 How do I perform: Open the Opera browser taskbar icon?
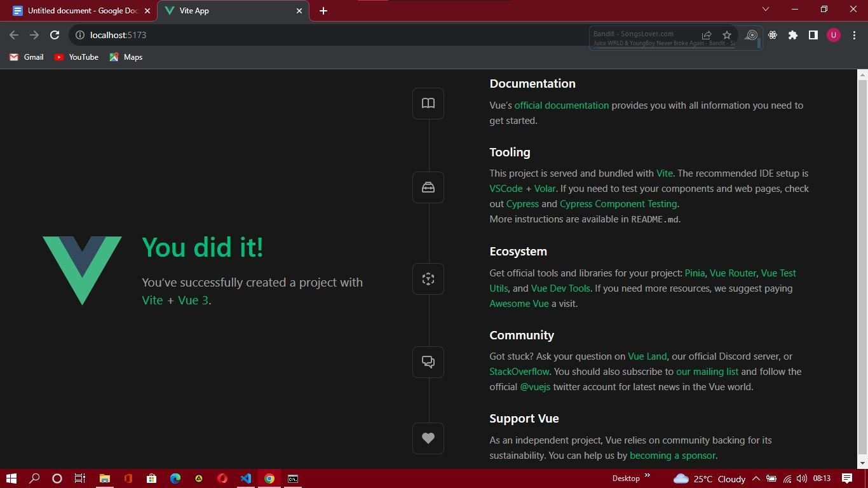pos(222,478)
